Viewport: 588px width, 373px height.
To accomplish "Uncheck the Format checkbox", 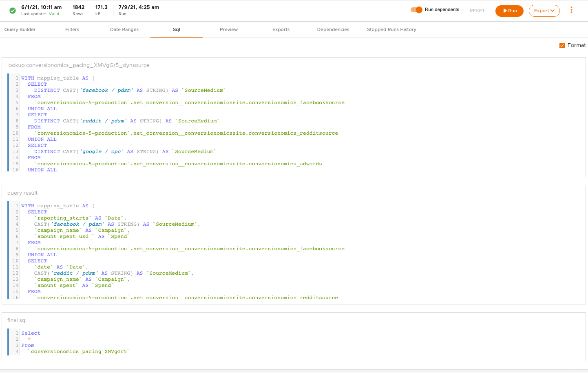I will click(562, 45).
